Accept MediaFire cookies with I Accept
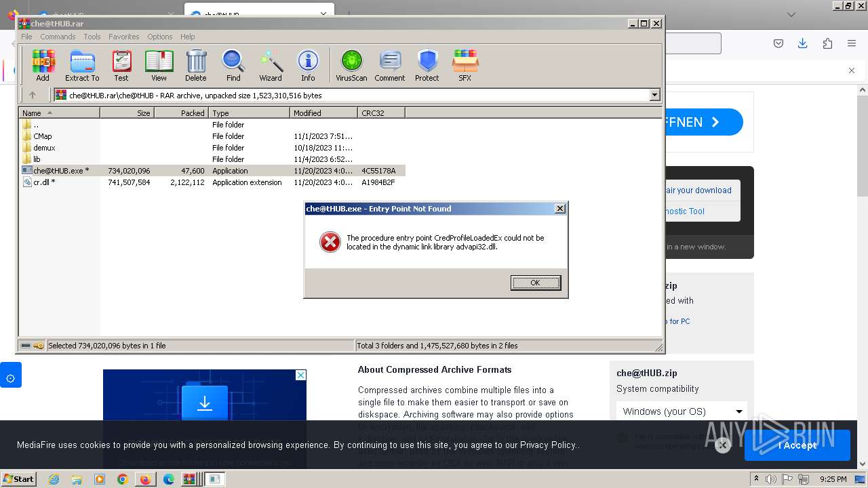 pos(797,445)
